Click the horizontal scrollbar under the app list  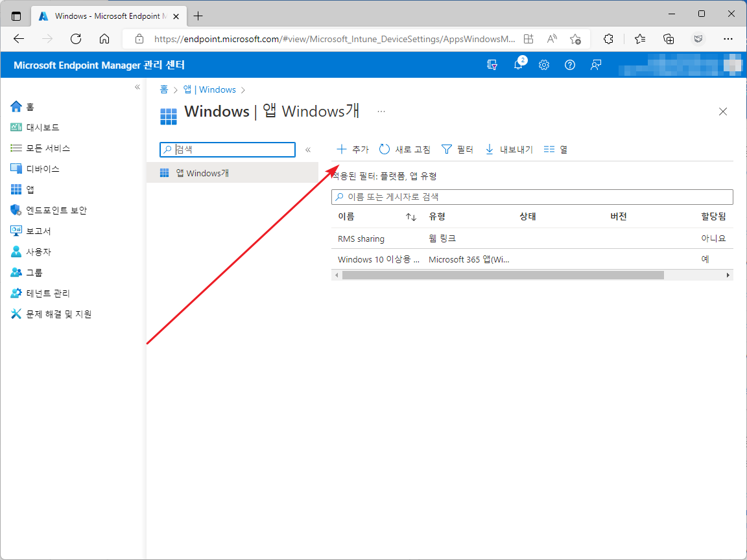[503, 275]
